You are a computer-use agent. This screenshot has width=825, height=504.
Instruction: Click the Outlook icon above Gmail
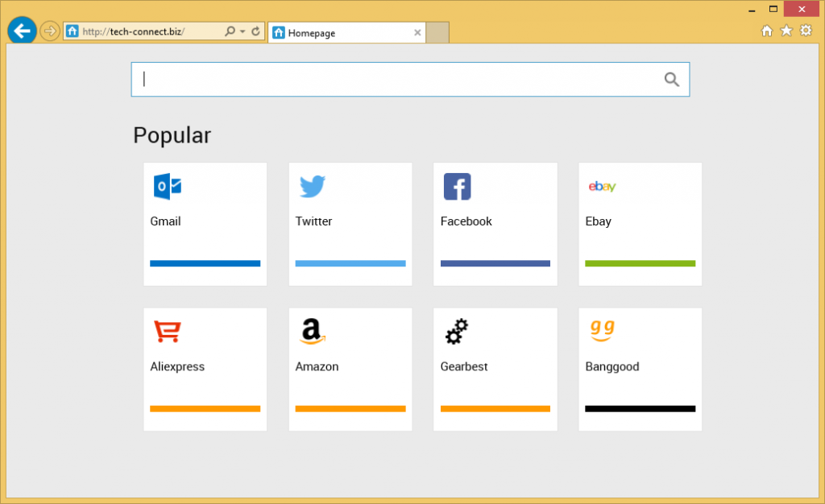(168, 187)
